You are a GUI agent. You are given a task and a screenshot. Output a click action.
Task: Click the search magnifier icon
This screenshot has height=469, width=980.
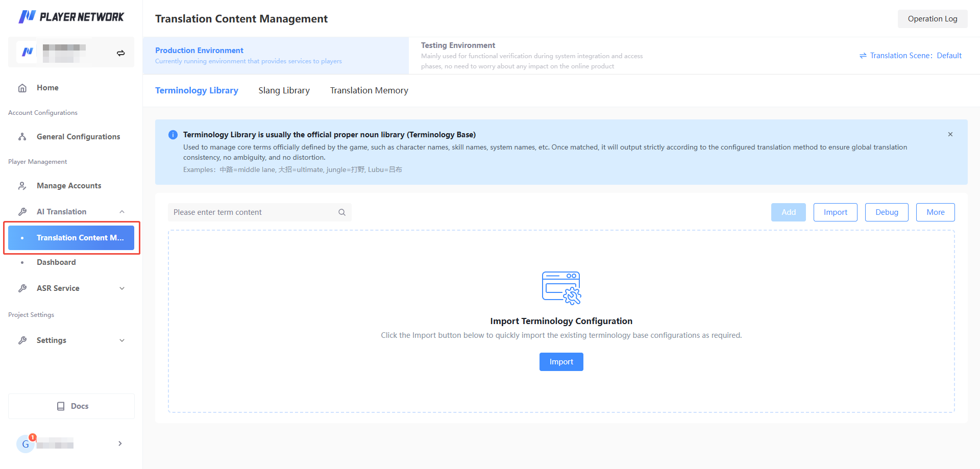click(x=342, y=212)
